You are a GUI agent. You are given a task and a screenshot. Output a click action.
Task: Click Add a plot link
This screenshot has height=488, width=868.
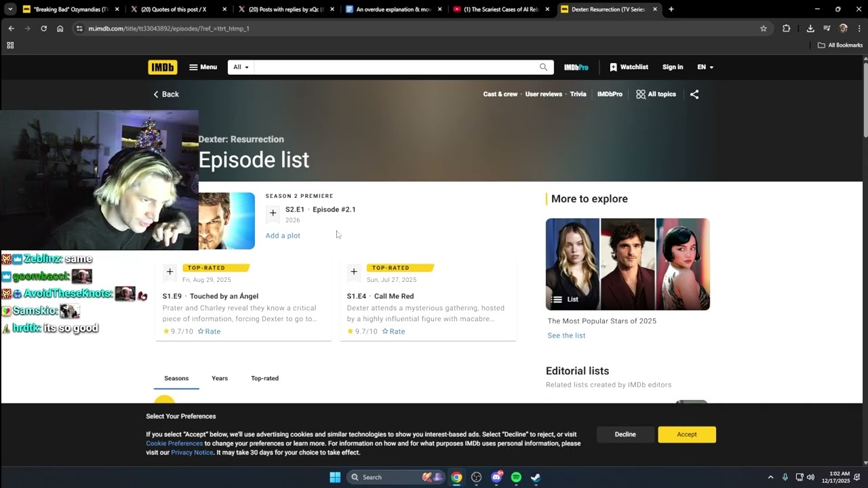pyautogui.click(x=283, y=236)
